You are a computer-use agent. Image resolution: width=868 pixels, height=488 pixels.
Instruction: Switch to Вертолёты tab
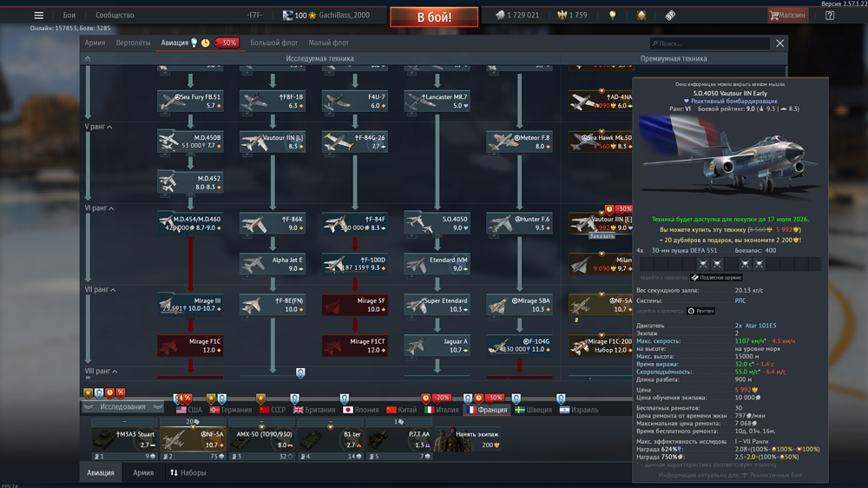pos(133,43)
